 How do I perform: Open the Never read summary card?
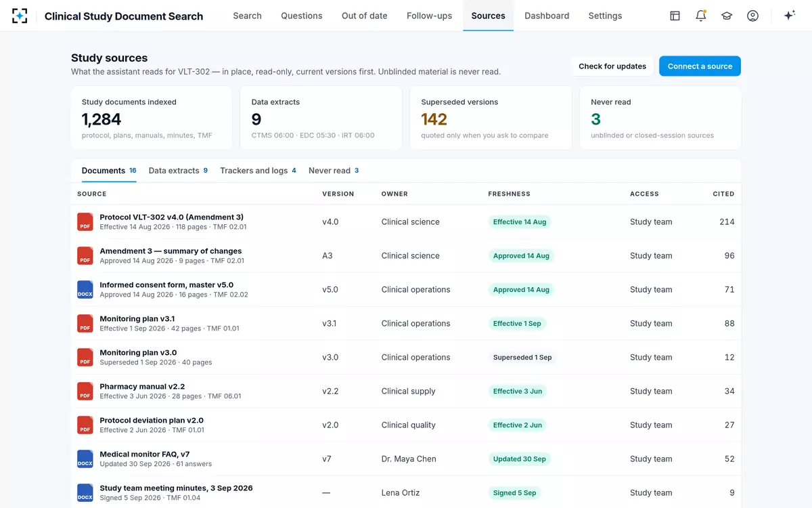660,118
